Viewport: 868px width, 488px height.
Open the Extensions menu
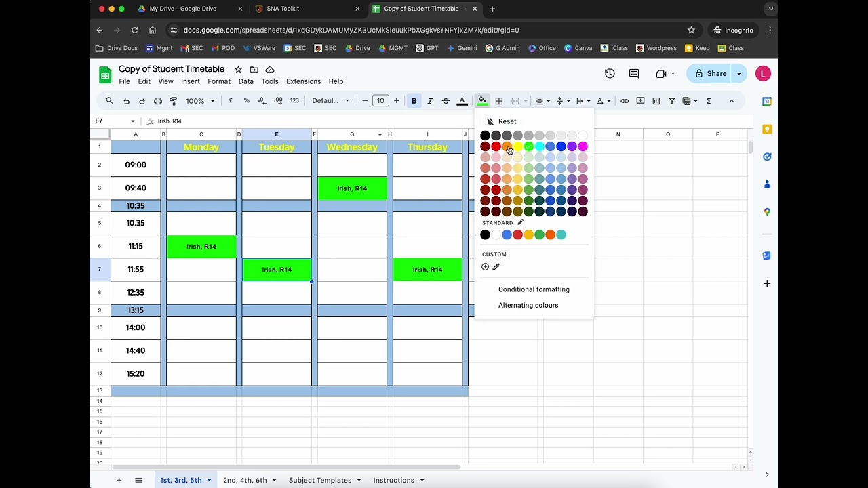click(x=303, y=81)
